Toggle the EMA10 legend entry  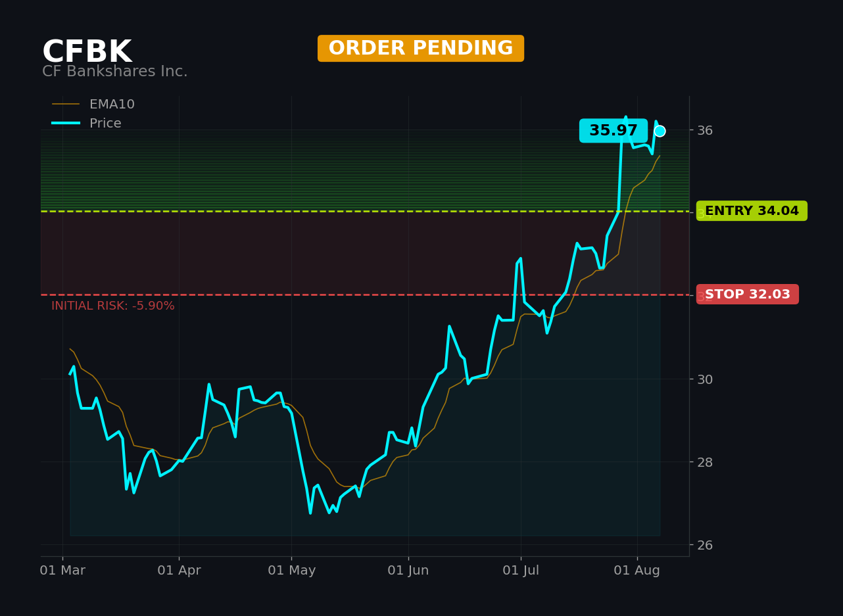pyautogui.click(x=93, y=105)
